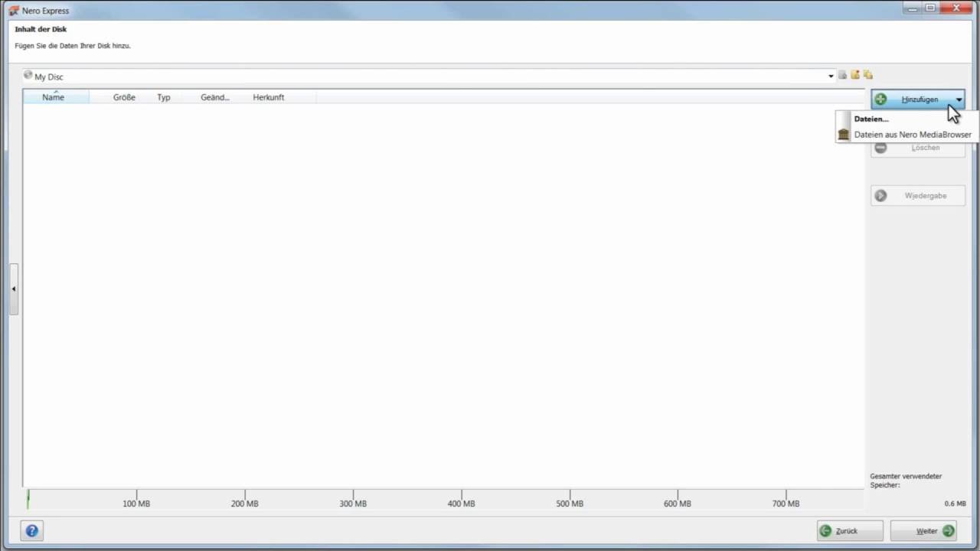The image size is (980, 551).
Task: Click the stacked folders toolbar icon
Action: point(868,75)
